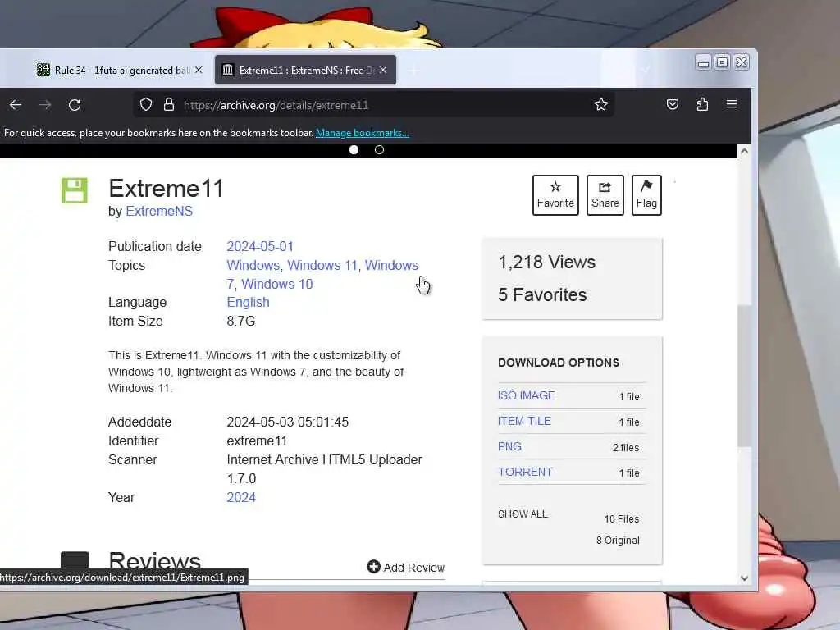Open the Pocket save icon
This screenshot has height=630, width=840.
tap(673, 104)
